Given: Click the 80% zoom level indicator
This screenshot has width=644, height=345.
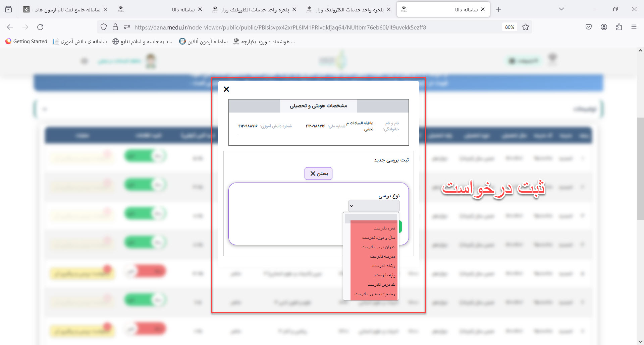Looking at the screenshot, I should tap(509, 27).
